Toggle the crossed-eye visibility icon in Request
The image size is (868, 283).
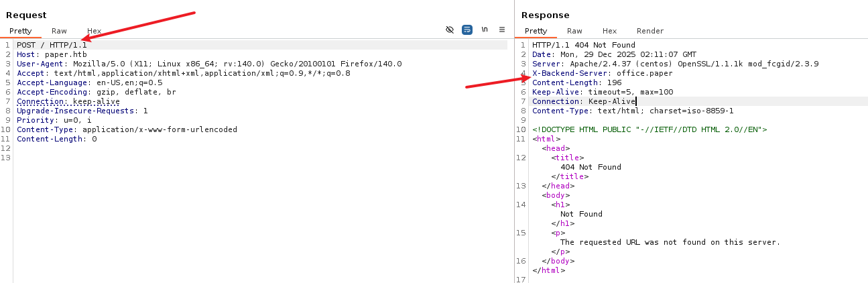click(x=450, y=30)
